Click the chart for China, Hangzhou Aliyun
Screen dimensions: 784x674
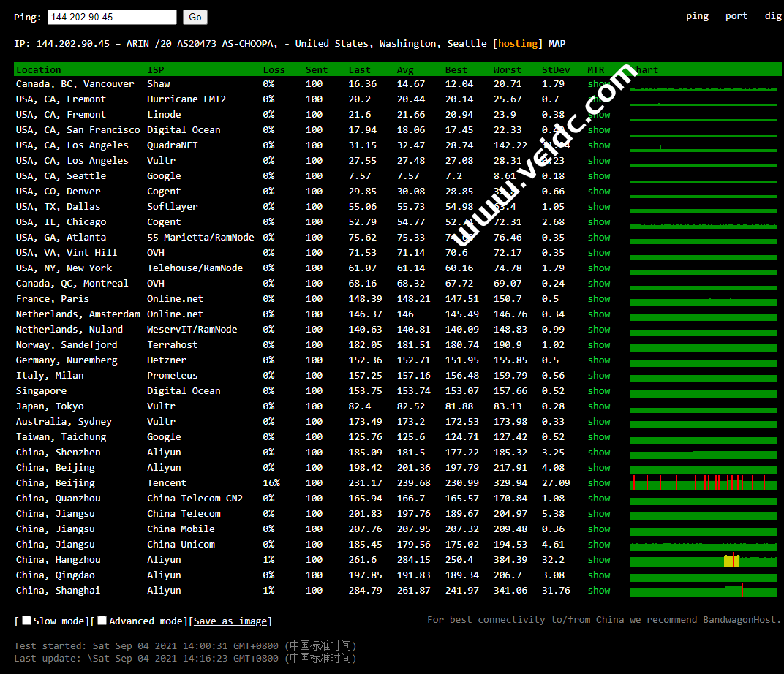703,560
